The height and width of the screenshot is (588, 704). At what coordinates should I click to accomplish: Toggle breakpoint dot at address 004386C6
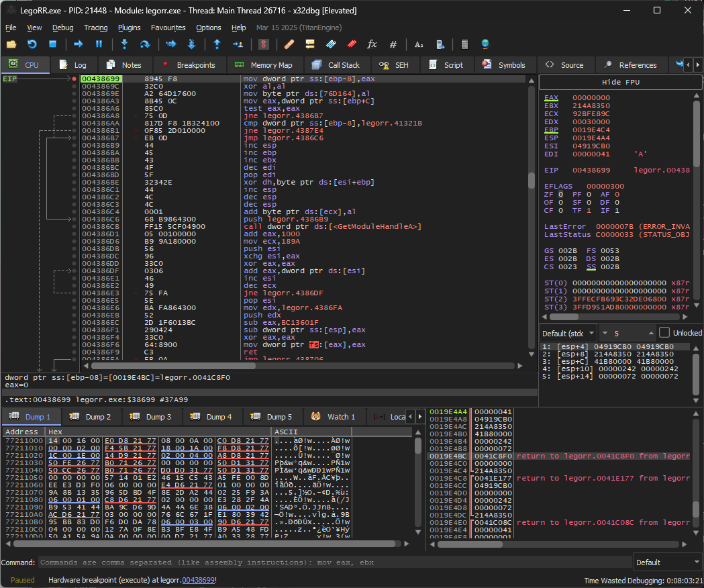[74, 219]
